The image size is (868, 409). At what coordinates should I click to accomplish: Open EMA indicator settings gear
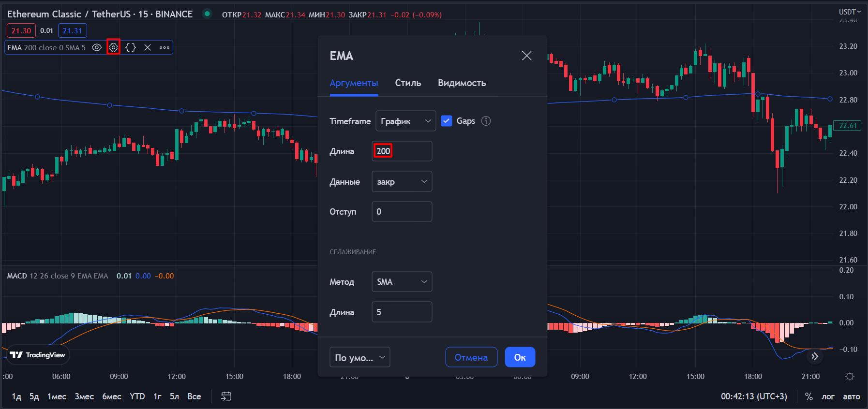(x=113, y=47)
